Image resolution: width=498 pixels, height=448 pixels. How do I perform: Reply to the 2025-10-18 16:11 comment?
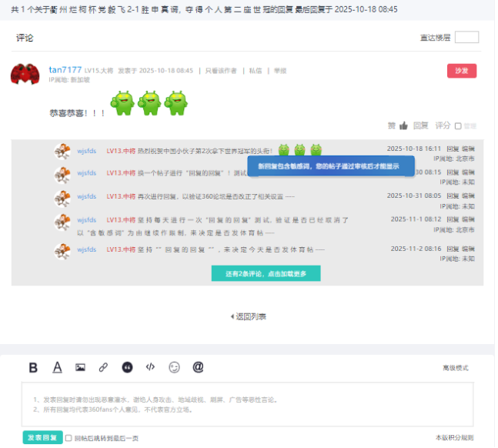pyautogui.click(x=453, y=149)
